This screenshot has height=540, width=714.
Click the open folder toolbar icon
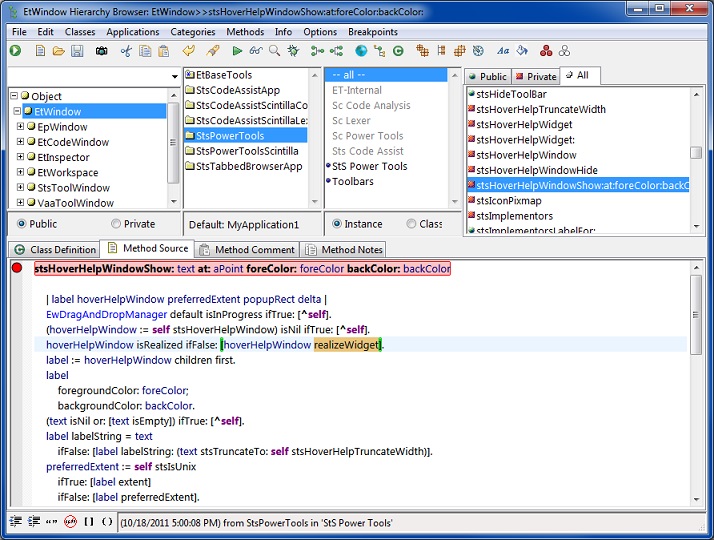(58, 51)
